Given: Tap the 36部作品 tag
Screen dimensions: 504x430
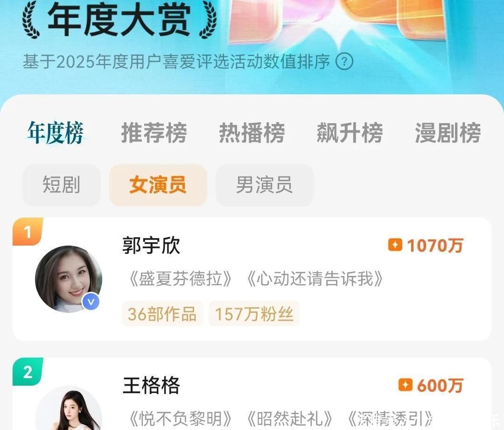Looking at the screenshot, I should (x=162, y=314).
